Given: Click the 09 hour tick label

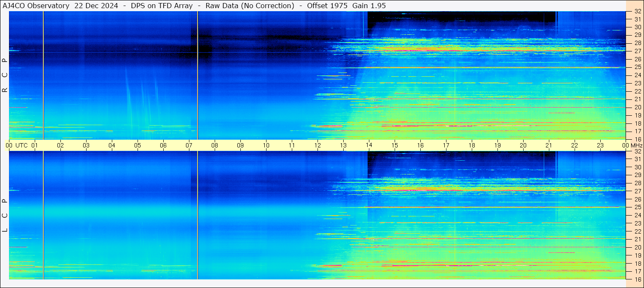Looking at the screenshot, I should tap(240, 145).
